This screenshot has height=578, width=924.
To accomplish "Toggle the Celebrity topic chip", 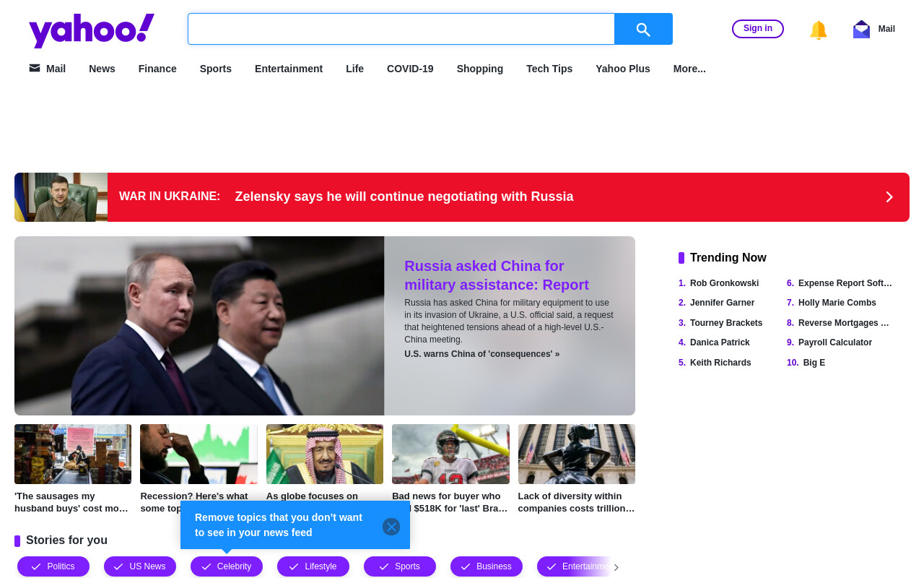I will [227, 566].
